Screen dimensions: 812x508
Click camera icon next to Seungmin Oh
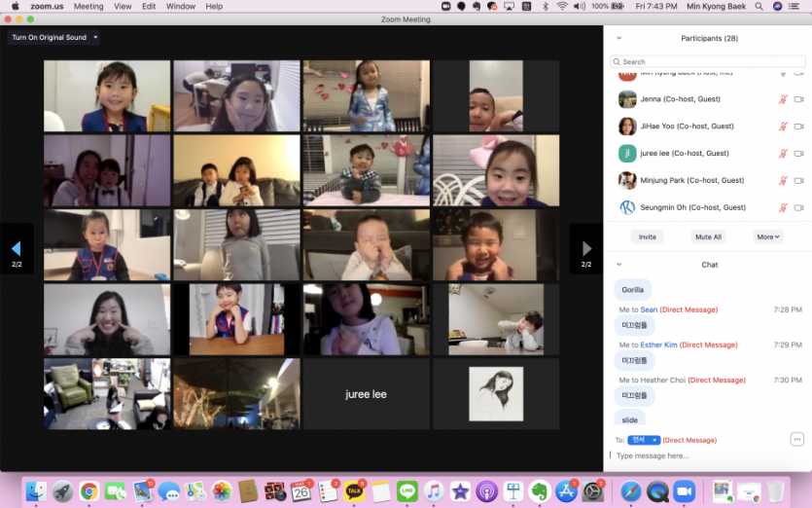click(799, 207)
